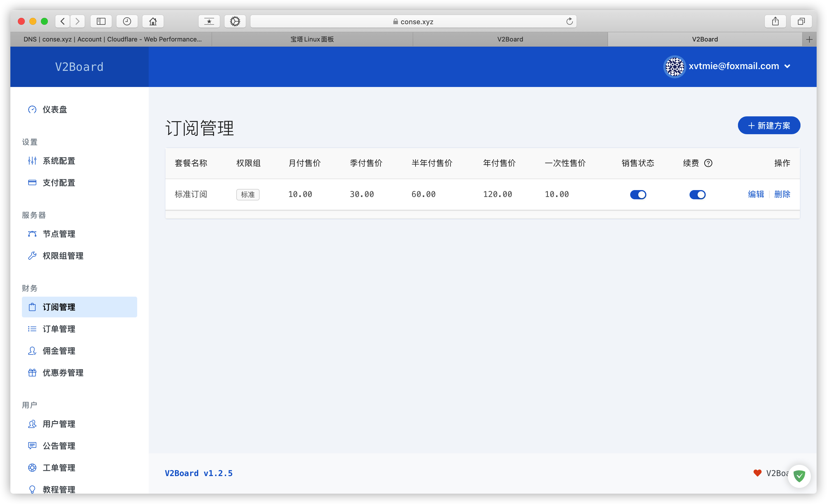The height and width of the screenshot is (504, 827).
Task: Click the conse.xyz address bar
Action: pos(413,22)
